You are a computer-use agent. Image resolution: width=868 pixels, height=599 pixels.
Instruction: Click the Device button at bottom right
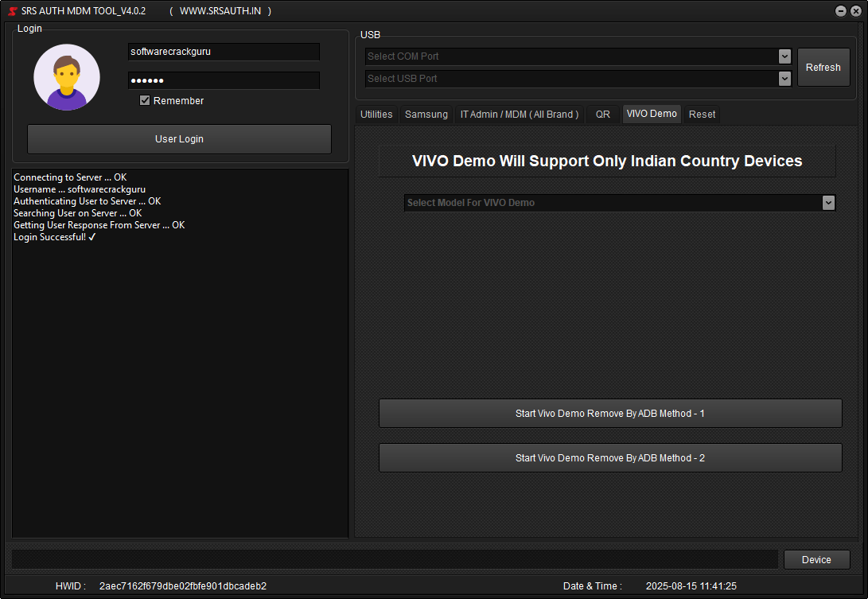(816, 559)
